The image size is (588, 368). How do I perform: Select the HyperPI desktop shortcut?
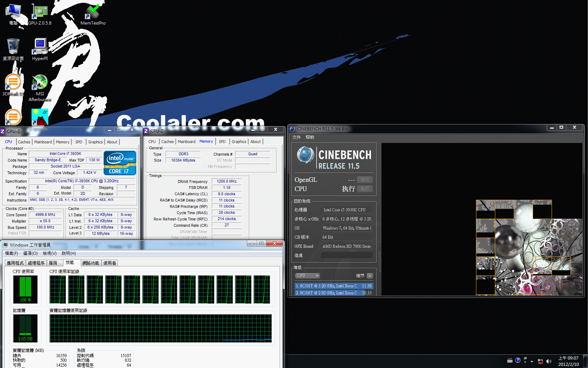tap(40, 49)
